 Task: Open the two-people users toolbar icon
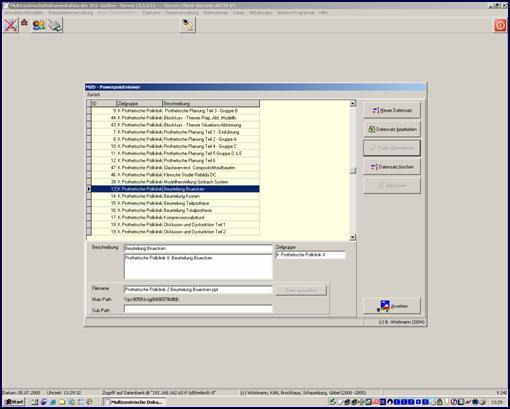click(39, 25)
